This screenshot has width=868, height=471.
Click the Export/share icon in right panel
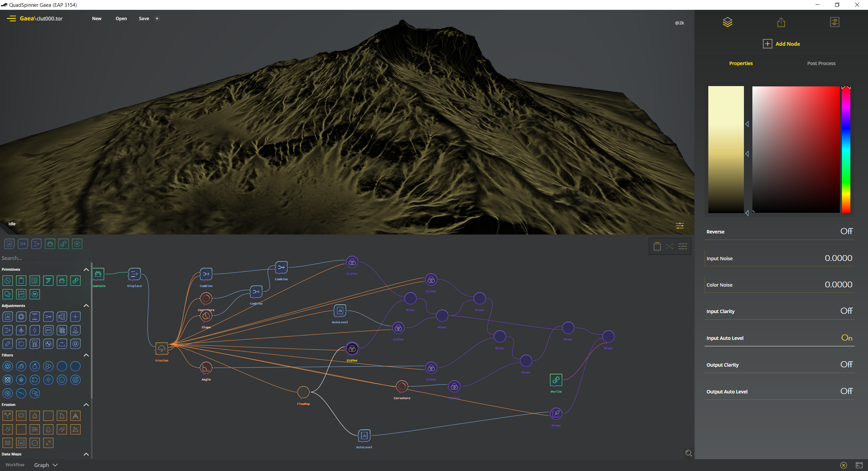point(781,22)
